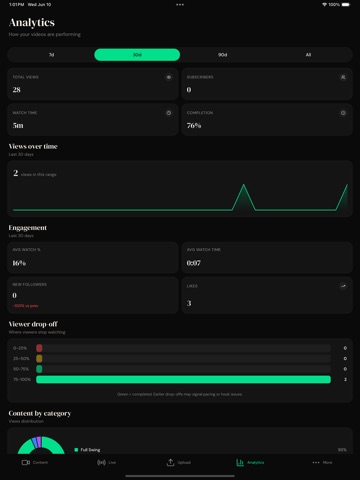Click the Viewer drop-off heading
Viewport: 360px width, 480px height.
pos(33,324)
